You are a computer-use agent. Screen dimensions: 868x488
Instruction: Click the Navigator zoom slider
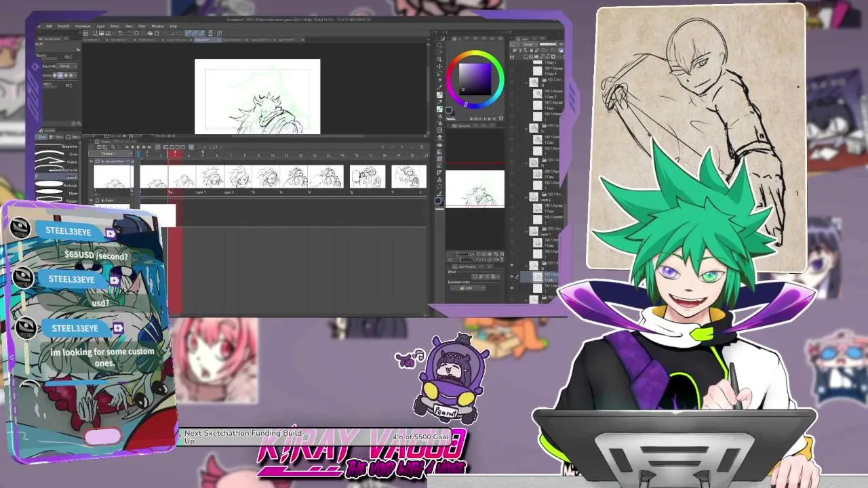[x=458, y=254]
